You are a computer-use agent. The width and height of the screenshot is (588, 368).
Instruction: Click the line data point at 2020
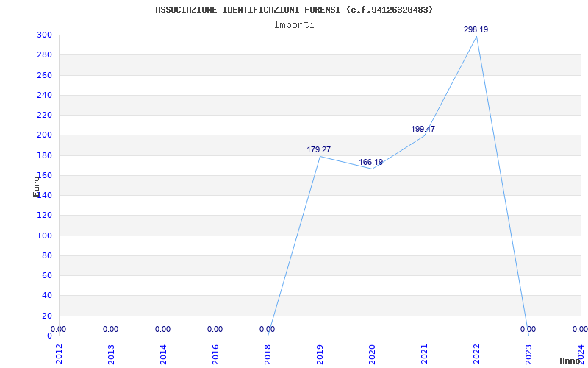[372, 169]
